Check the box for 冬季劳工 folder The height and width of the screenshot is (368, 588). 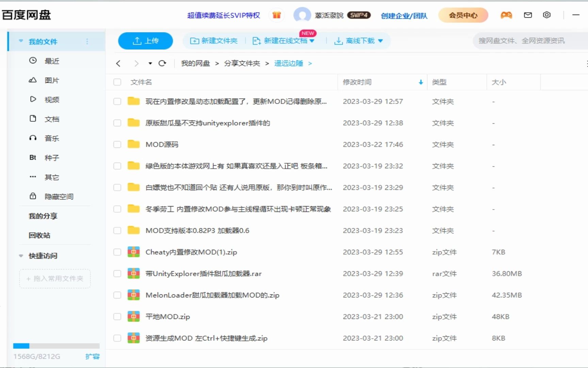point(117,209)
